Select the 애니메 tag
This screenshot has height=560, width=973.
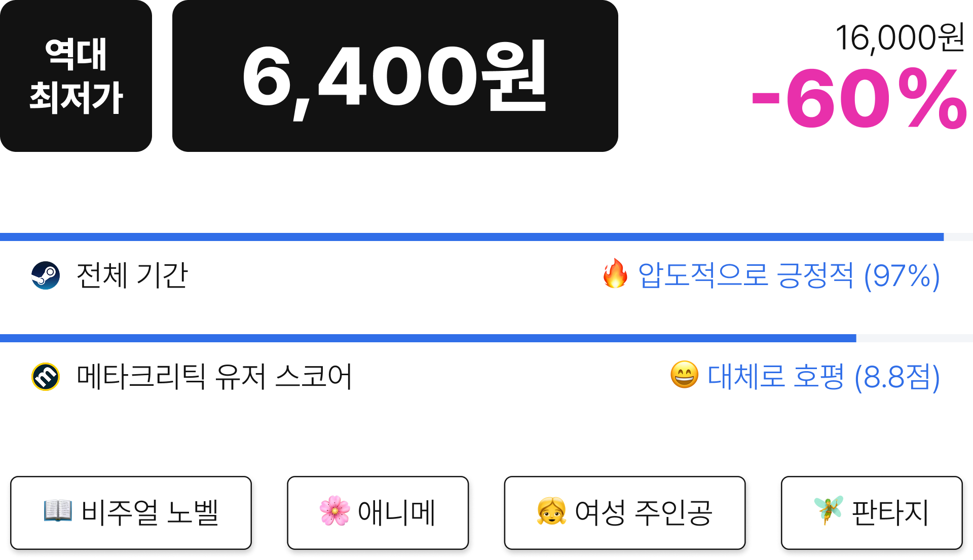(x=378, y=513)
